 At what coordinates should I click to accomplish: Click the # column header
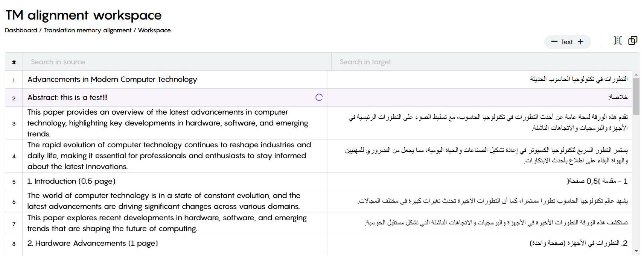coord(14,62)
